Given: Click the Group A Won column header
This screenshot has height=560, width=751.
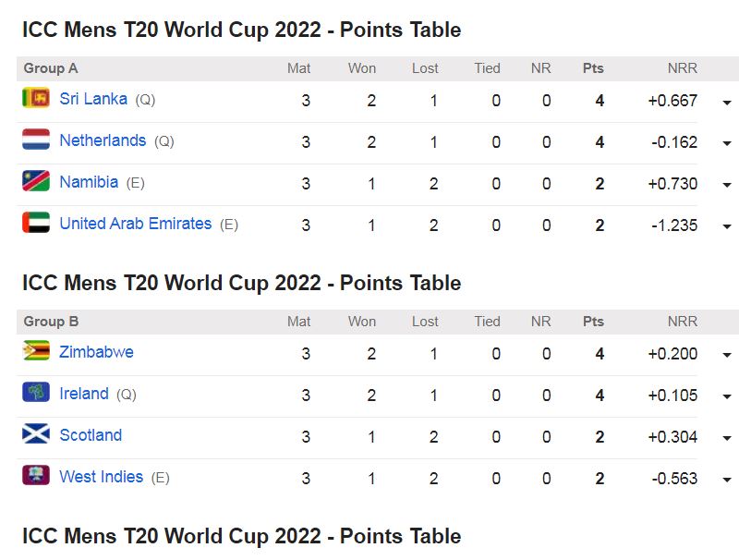Looking at the screenshot, I should pos(362,68).
